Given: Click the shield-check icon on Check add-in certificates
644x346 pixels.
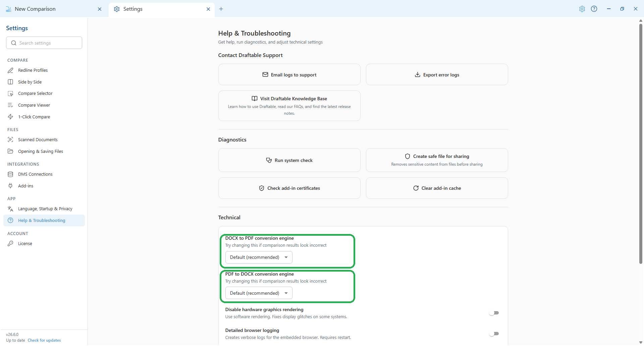Looking at the screenshot, I should pyautogui.click(x=262, y=188).
